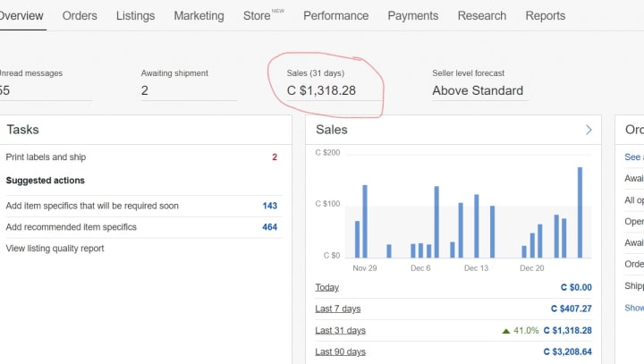Click the 41.0% increase indicator
The image size is (644, 364).
pyautogui.click(x=521, y=330)
